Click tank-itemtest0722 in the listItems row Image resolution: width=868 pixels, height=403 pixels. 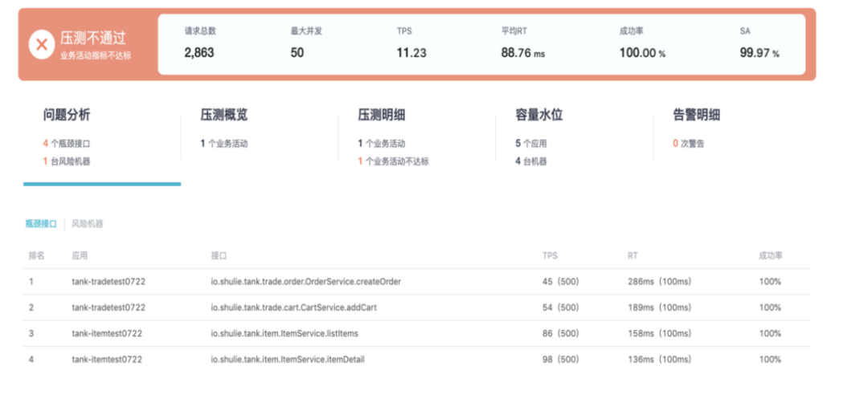pyautogui.click(x=107, y=333)
